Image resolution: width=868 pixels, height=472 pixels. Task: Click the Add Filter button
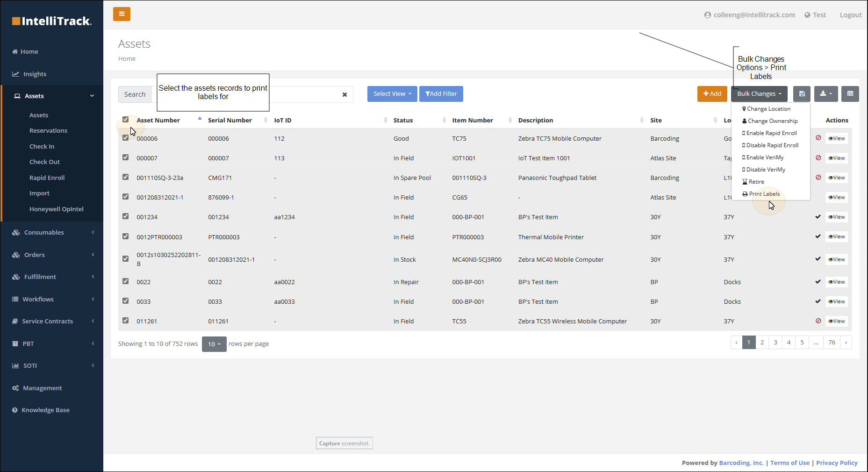coord(441,94)
